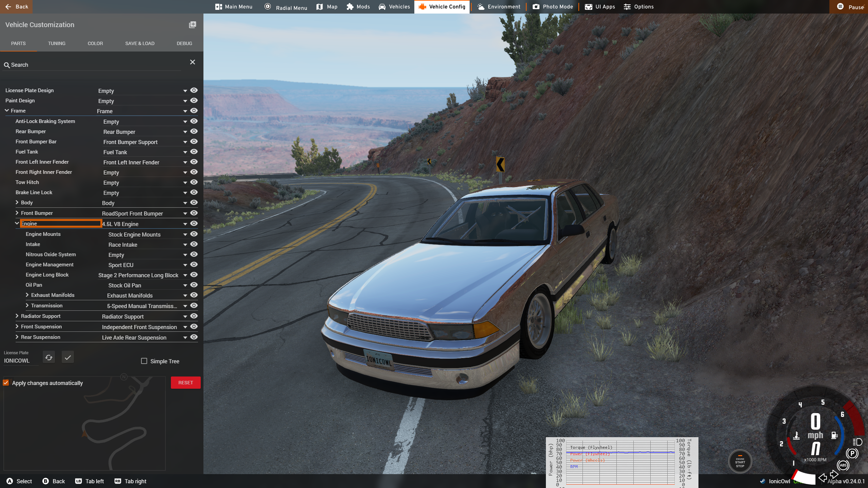Open the SAVE & LOAD tab
This screenshot has width=868, height=488.
(140, 43)
